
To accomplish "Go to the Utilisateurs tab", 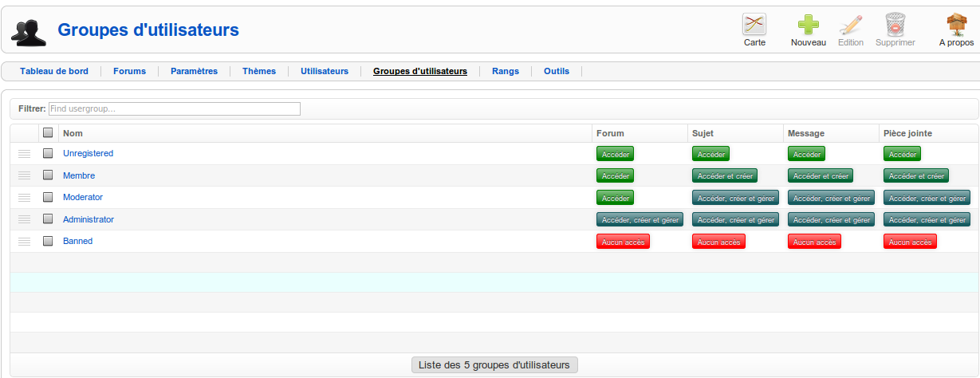I will tap(324, 71).
